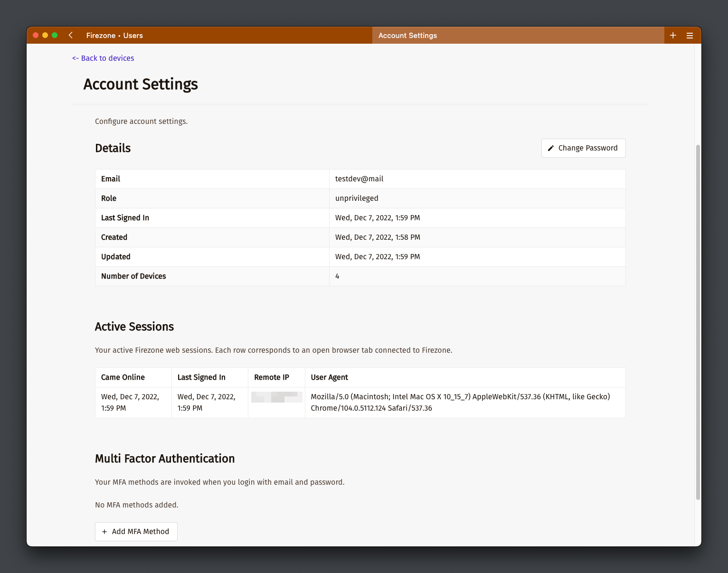Click the Came Online column header

pos(123,377)
